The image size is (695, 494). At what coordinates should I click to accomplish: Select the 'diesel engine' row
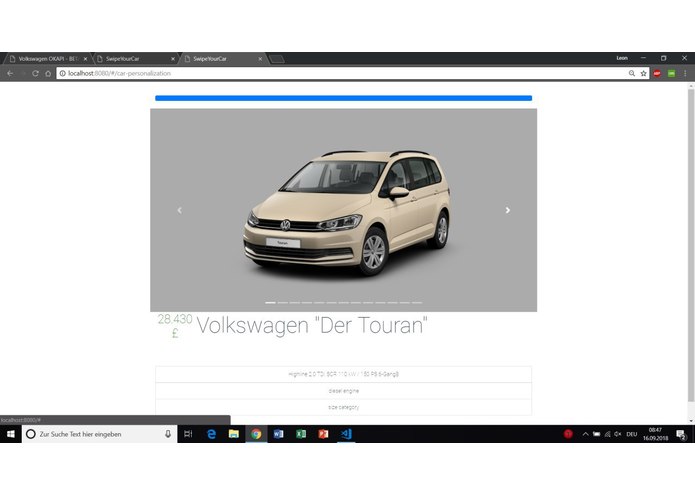(x=344, y=391)
